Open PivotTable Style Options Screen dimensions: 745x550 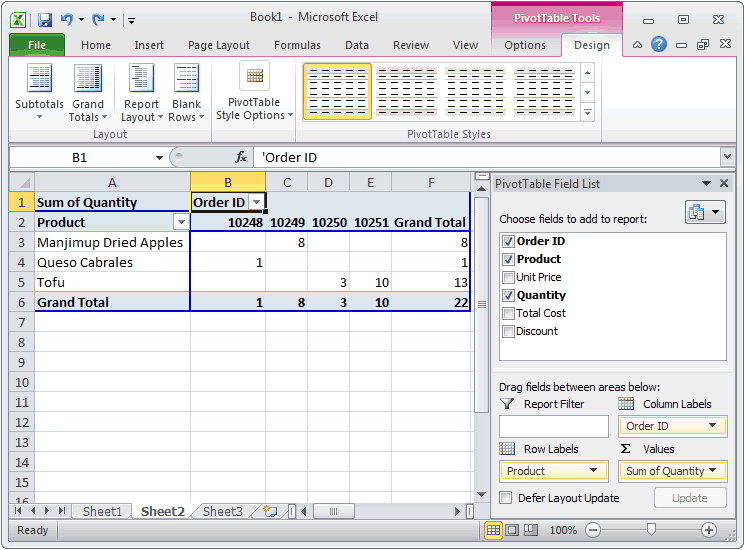pos(254,91)
